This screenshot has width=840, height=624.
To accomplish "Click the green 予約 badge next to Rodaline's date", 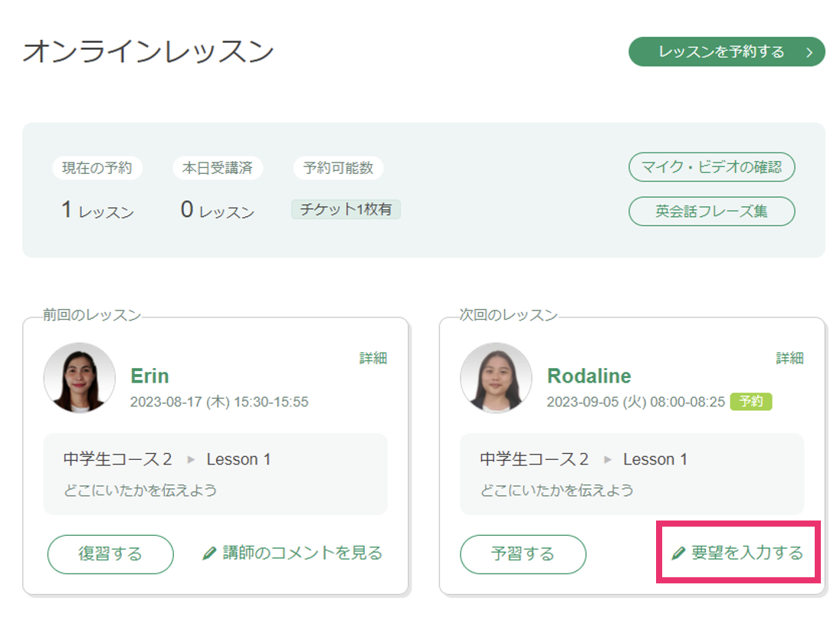I will [750, 402].
